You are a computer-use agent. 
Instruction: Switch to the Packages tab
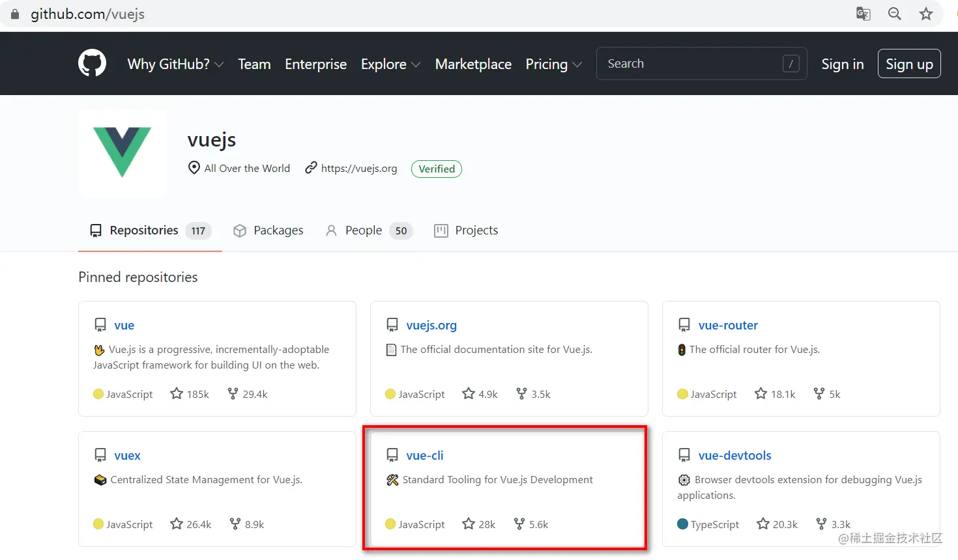point(269,231)
